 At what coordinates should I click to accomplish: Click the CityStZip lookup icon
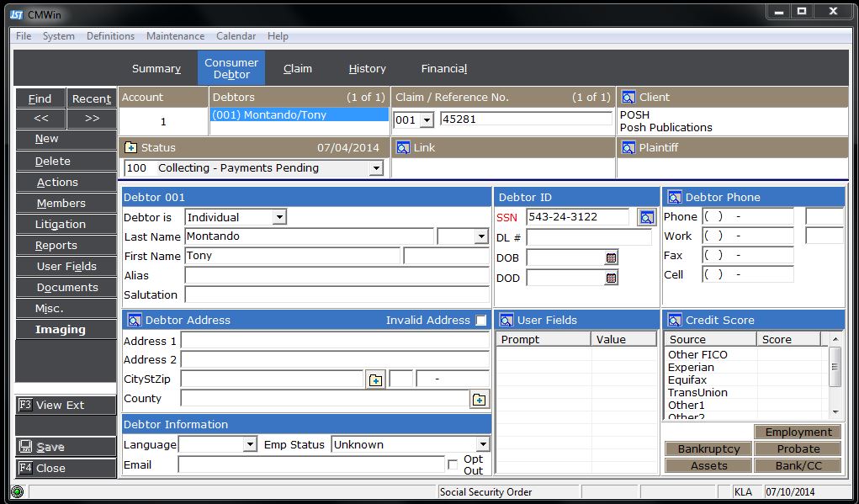375,380
